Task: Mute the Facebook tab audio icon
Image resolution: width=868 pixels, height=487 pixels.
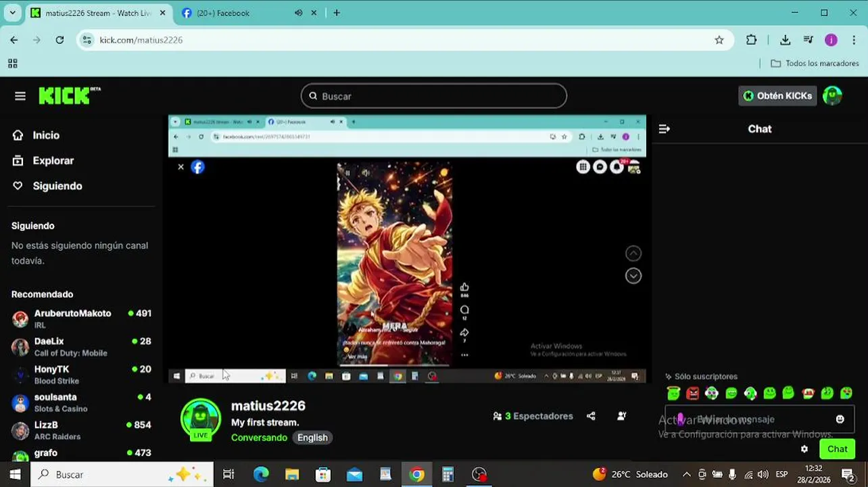Action: [298, 13]
